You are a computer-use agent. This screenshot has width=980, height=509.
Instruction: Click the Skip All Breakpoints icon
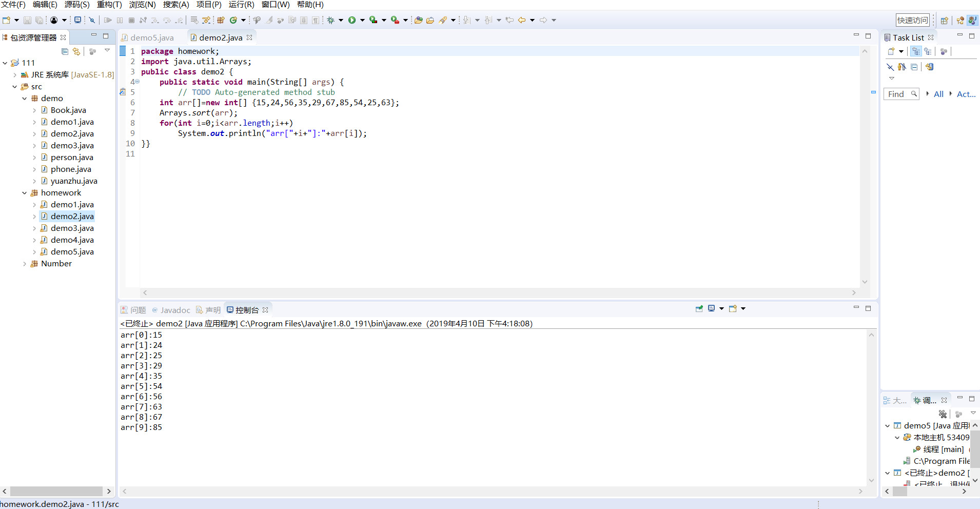click(92, 20)
